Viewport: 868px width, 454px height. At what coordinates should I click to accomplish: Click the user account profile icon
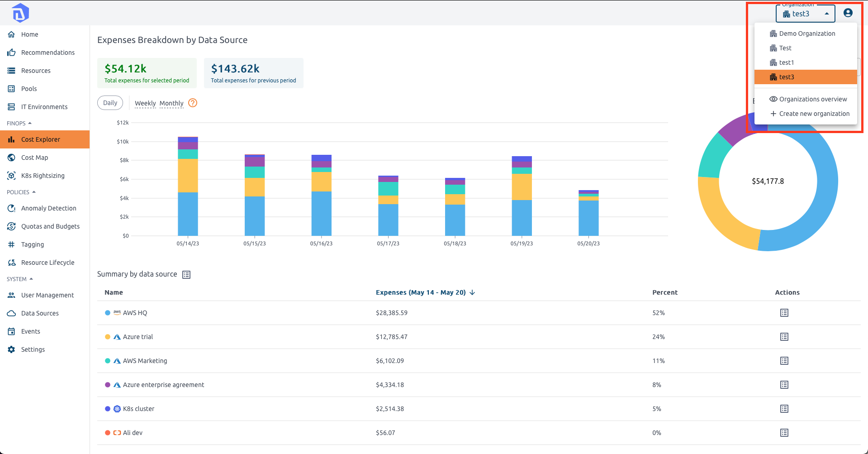pyautogui.click(x=848, y=13)
